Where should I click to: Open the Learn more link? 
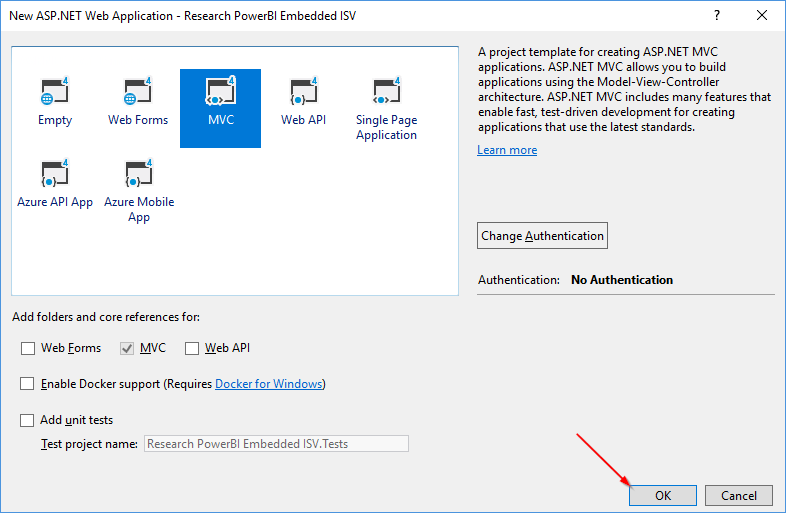pyautogui.click(x=507, y=150)
